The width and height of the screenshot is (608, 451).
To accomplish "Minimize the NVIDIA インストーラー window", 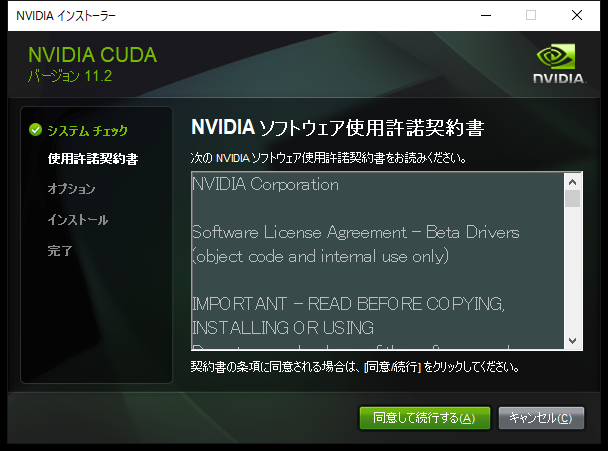I will tap(486, 16).
